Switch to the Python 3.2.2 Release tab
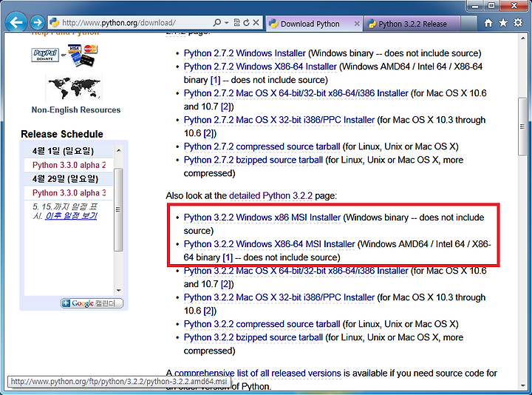 click(x=412, y=24)
